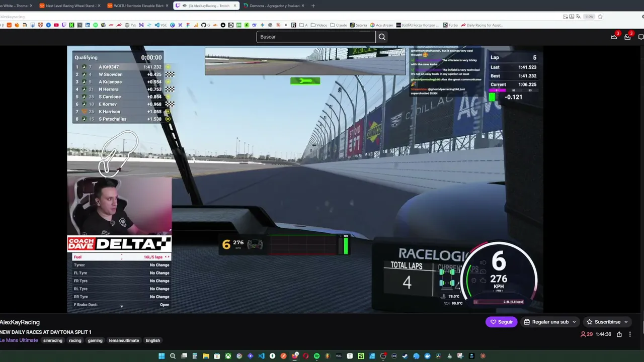The image size is (644, 362).
Task: Open Microsoft Store from the taskbar
Action: tap(217, 356)
